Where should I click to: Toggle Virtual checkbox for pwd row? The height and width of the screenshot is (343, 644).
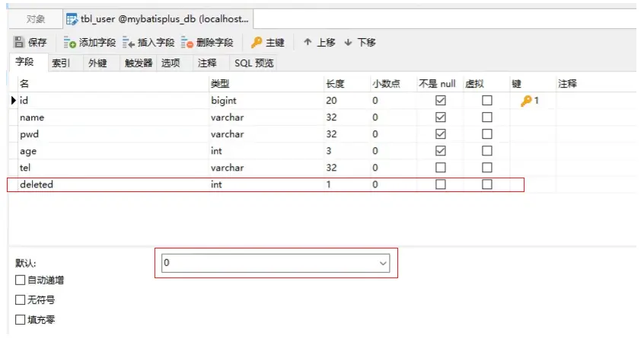pos(487,134)
